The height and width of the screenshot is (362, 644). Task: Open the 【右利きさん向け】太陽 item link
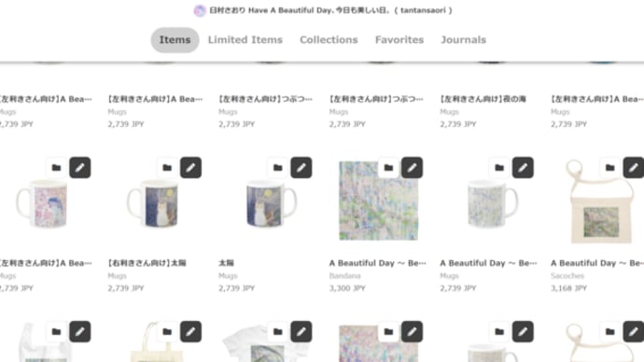[147, 263]
